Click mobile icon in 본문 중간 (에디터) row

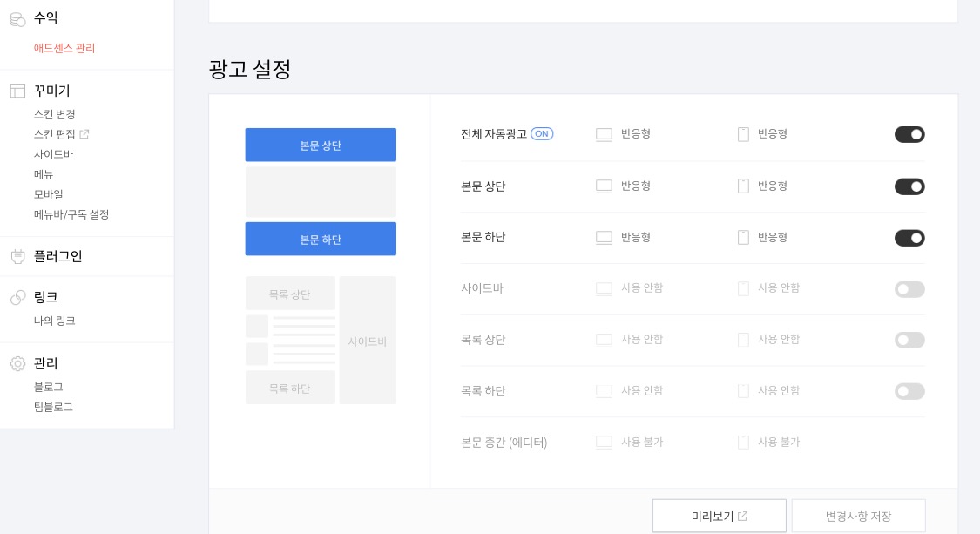pyautogui.click(x=743, y=443)
